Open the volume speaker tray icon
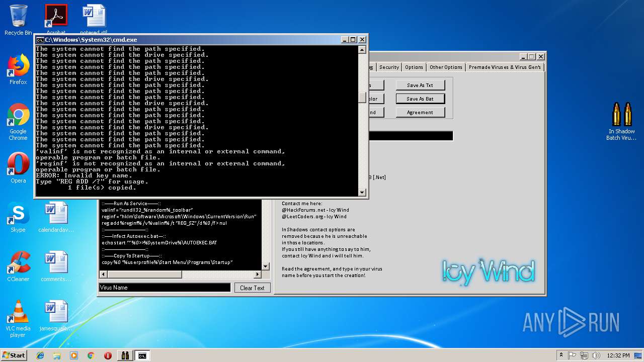Image resolution: width=644 pixels, height=362 pixels. point(596,355)
